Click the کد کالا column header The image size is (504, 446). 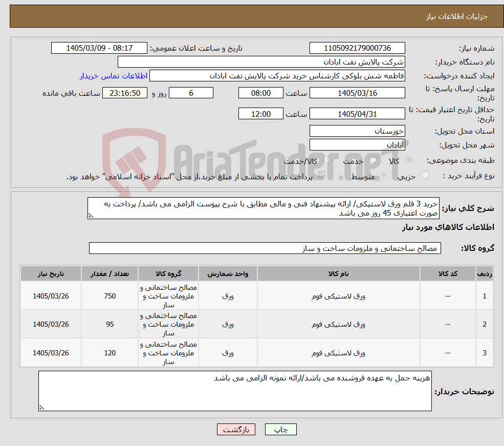pos(448,273)
